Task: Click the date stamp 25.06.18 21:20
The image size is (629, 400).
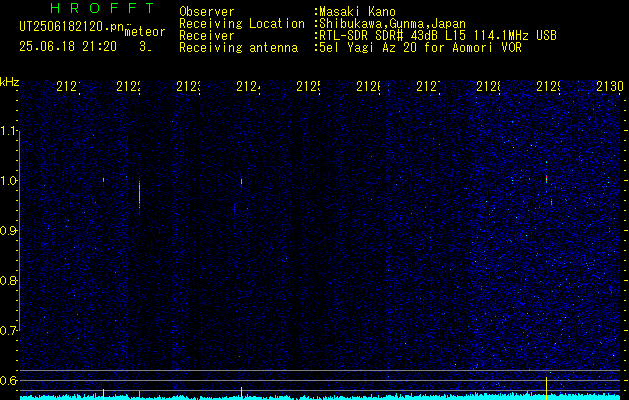Action: pos(68,47)
